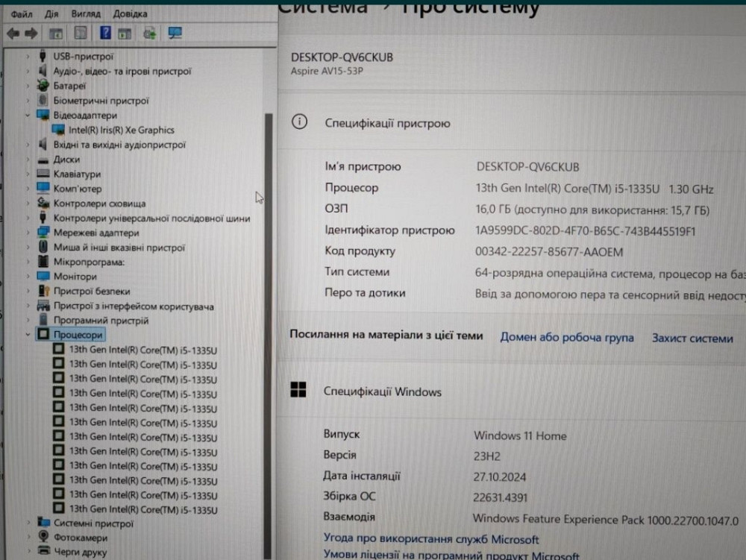746x560 pixels.
Task: Click the Back arrow in the toolbar
Action: point(13,33)
